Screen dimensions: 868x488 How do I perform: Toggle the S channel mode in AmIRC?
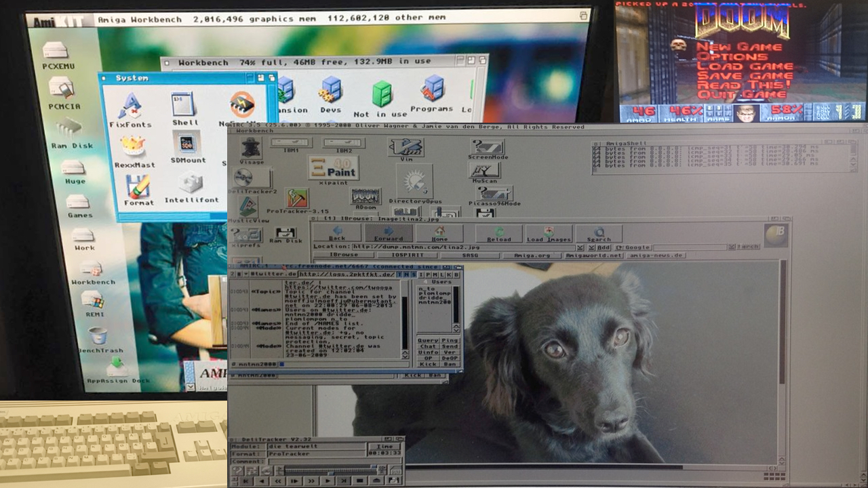pyautogui.click(x=413, y=274)
